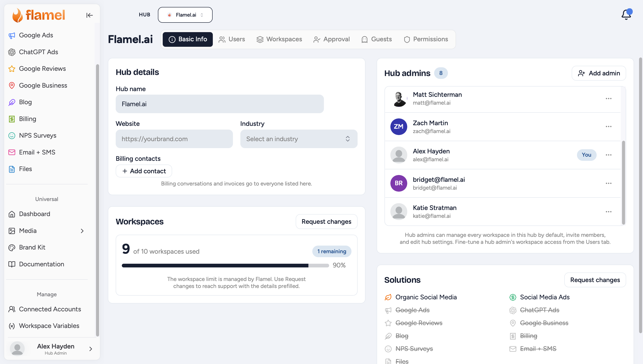
Task: Click the Google Reviews star icon in sidebar
Action: tap(12, 69)
